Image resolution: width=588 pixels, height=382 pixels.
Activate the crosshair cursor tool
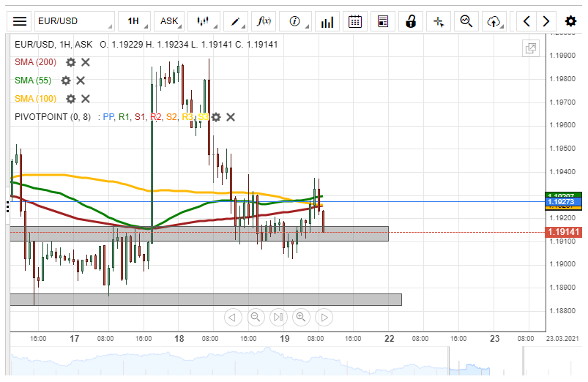pos(439,21)
